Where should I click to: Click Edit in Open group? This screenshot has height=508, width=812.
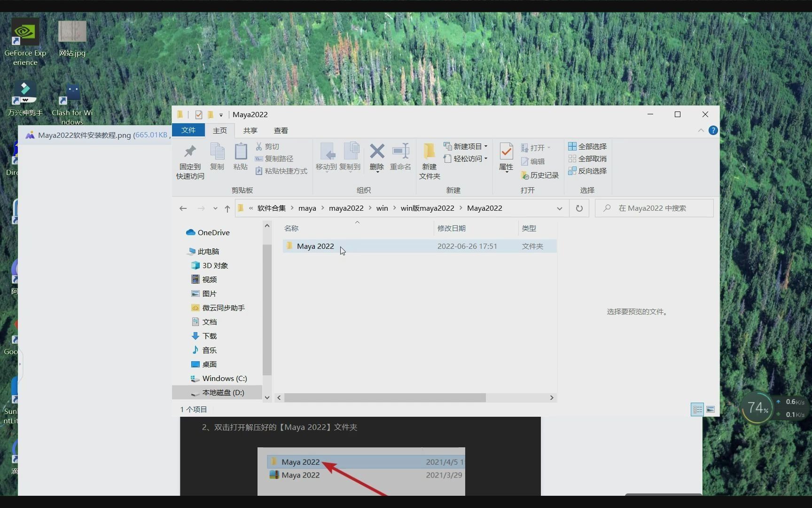[x=533, y=161]
